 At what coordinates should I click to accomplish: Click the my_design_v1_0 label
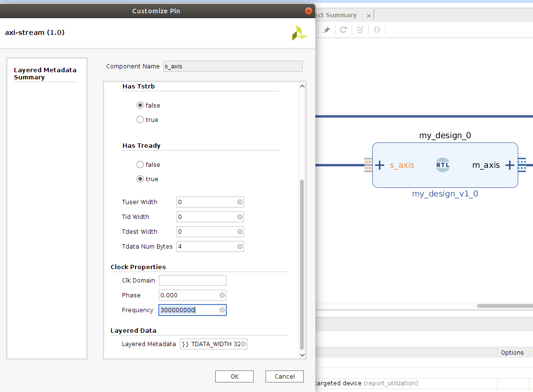tap(444, 194)
